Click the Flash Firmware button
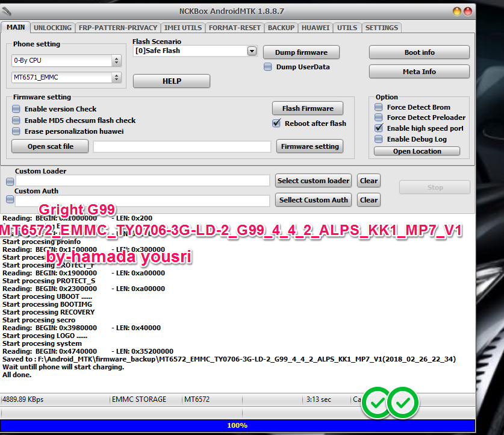The height and width of the screenshot is (435, 504). click(308, 108)
